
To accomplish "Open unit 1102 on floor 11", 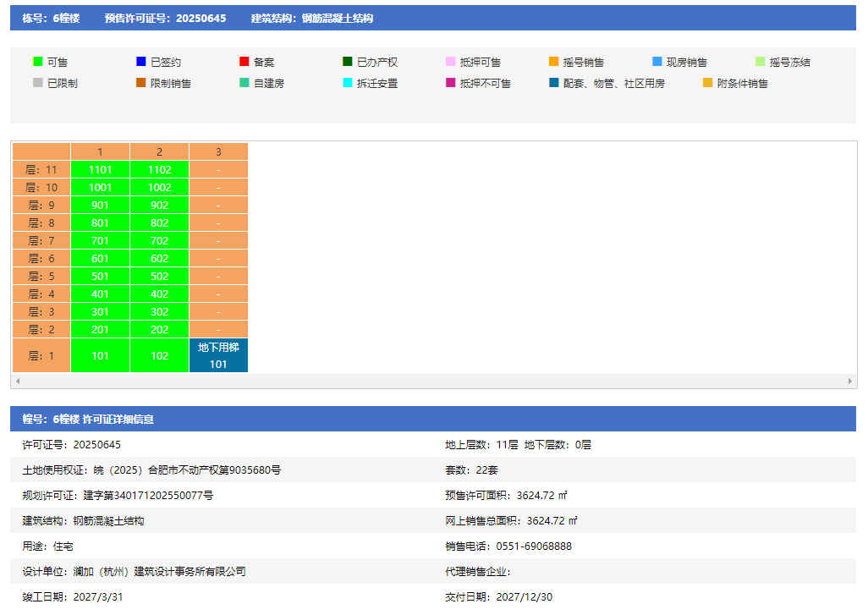I will [159, 169].
